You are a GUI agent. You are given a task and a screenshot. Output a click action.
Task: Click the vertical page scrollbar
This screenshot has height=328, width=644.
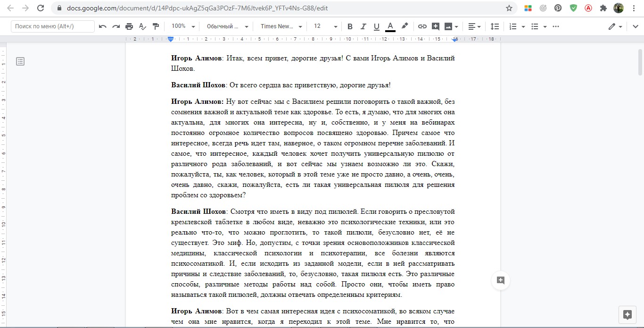(x=640, y=62)
